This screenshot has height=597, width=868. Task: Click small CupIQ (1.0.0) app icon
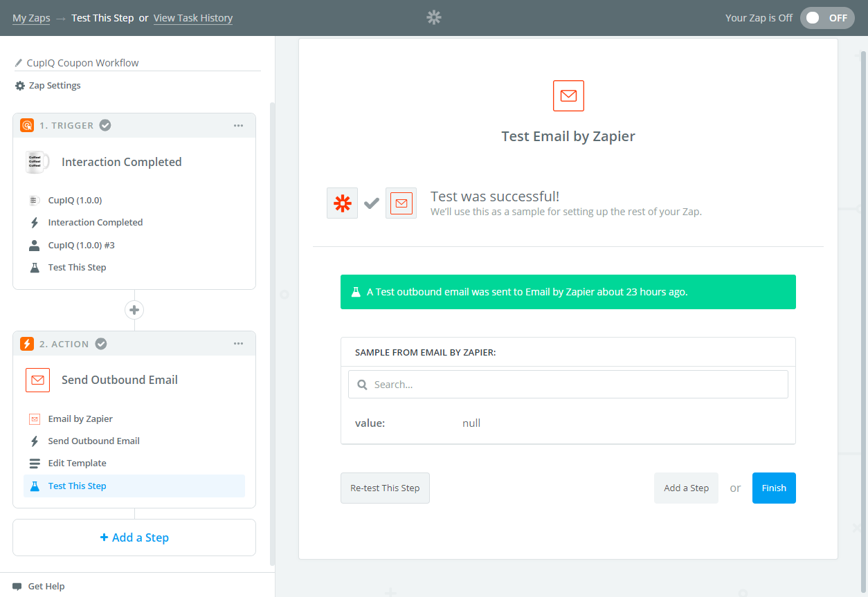(x=34, y=201)
